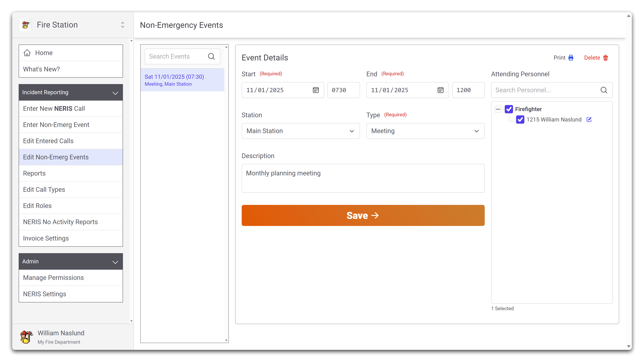The width and height of the screenshot is (644, 362).
Task: Click into the Description text area
Action: (363, 178)
